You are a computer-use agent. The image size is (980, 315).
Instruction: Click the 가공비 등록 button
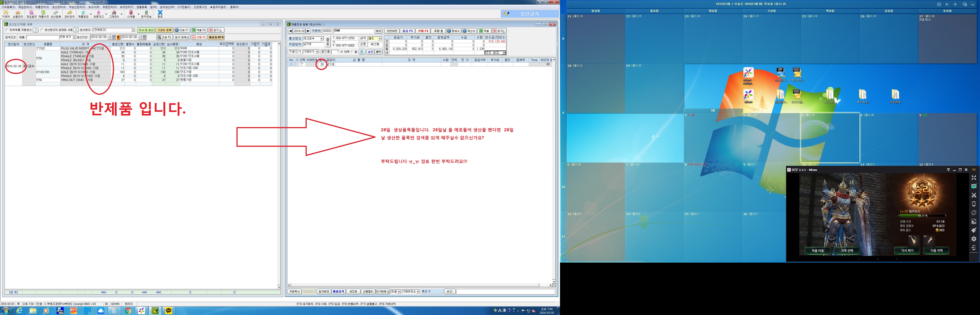[164, 30]
